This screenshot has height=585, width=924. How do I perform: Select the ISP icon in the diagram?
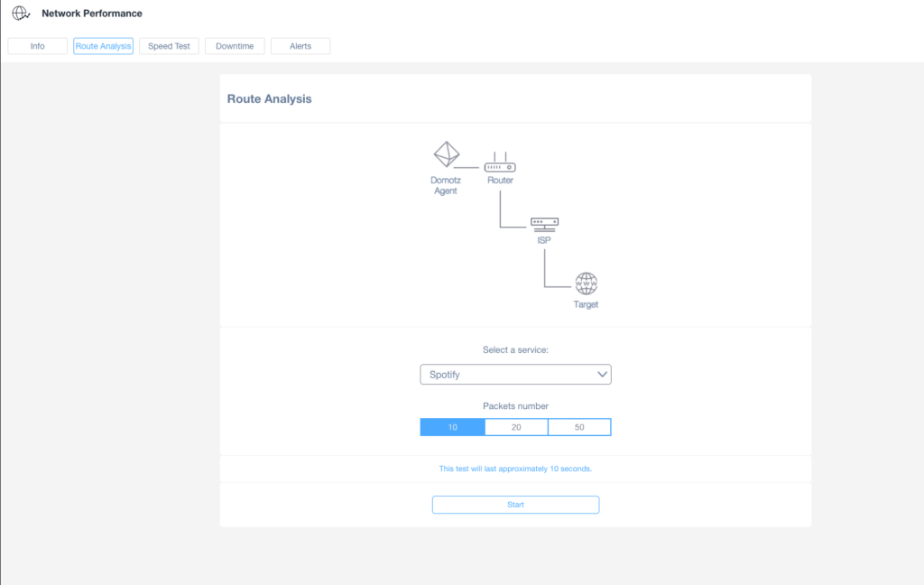pyautogui.click(x=545, y=223)
